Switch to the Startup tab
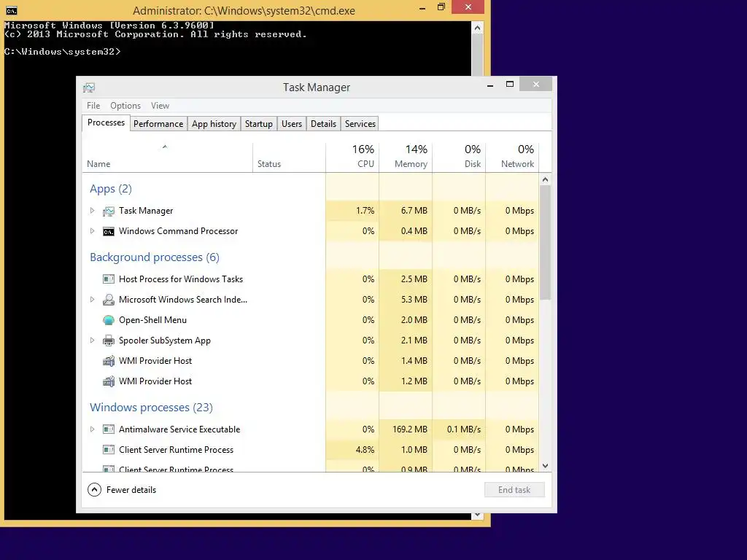This screenshot has width=747, height=560. (259, 124)
